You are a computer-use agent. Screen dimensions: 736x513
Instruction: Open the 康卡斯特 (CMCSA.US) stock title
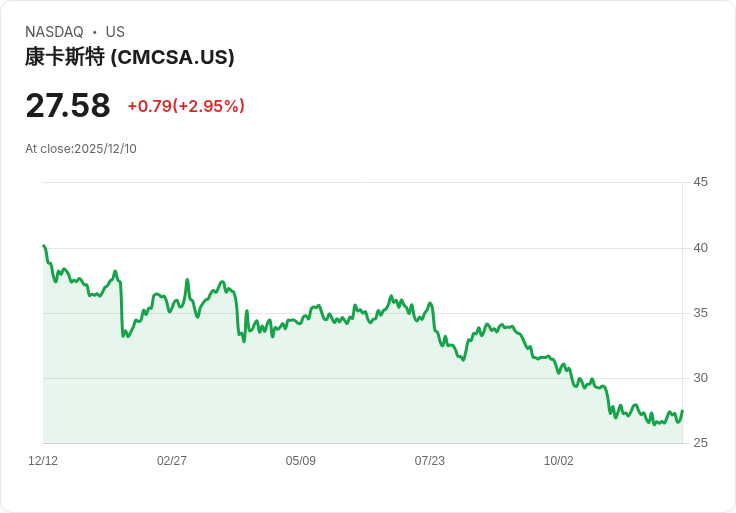pos(130,57)
